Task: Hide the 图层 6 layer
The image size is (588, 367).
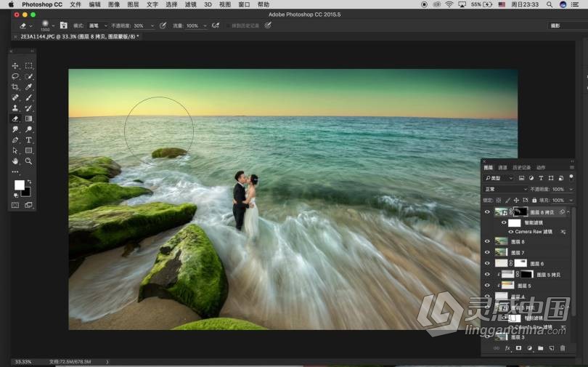Action: (487, 263)
